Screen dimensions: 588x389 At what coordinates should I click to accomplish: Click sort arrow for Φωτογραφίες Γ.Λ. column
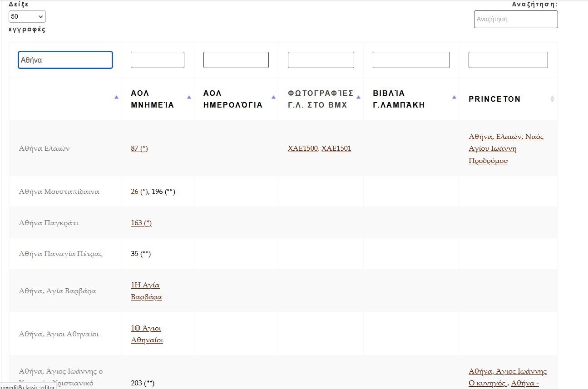[x=358, y=97]
